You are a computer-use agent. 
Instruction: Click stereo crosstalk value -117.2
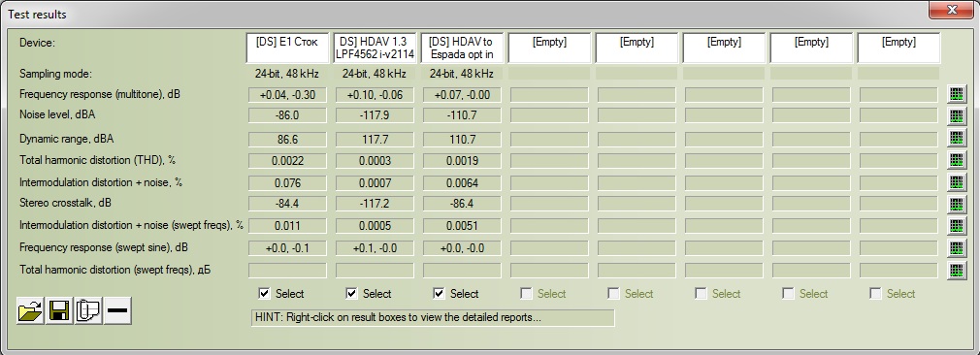click(375, 204)
